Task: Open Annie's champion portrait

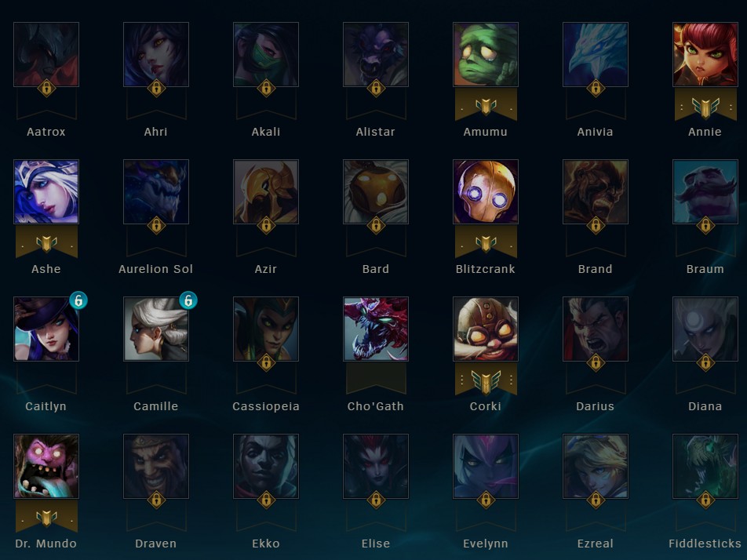Action: tap(705, 54)
